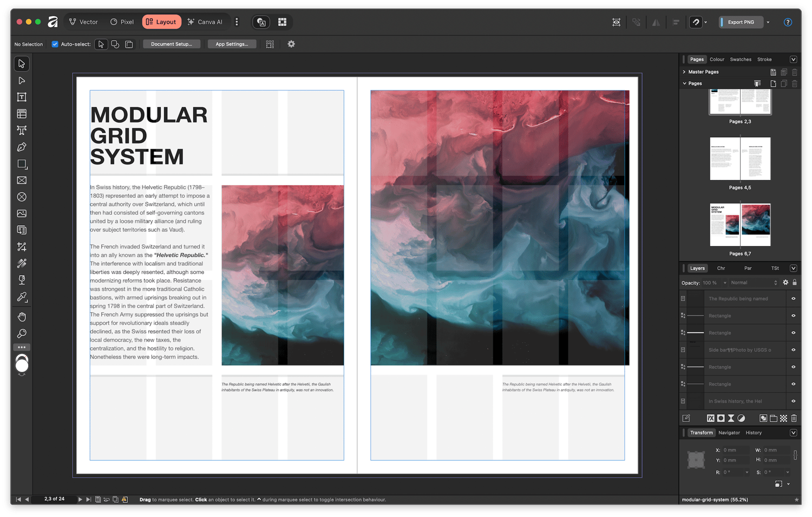Choose the Picture Frame Ellipse tool
812x517 pixels.
tap(22, 197)
